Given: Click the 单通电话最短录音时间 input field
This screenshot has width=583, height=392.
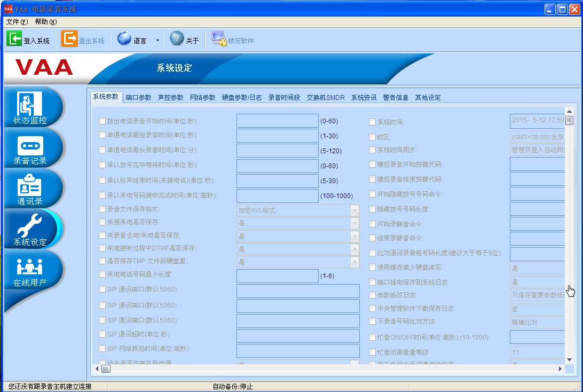Looking at the screenshot, I should [x=278, y=136].
